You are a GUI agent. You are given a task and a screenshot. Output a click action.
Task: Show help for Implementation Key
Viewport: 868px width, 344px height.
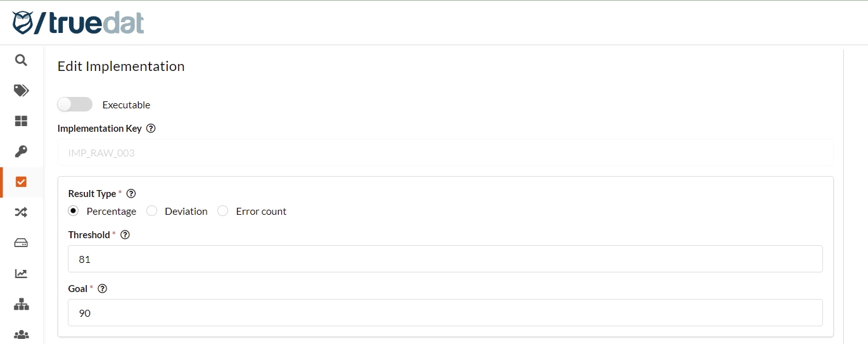click(151, 128)
